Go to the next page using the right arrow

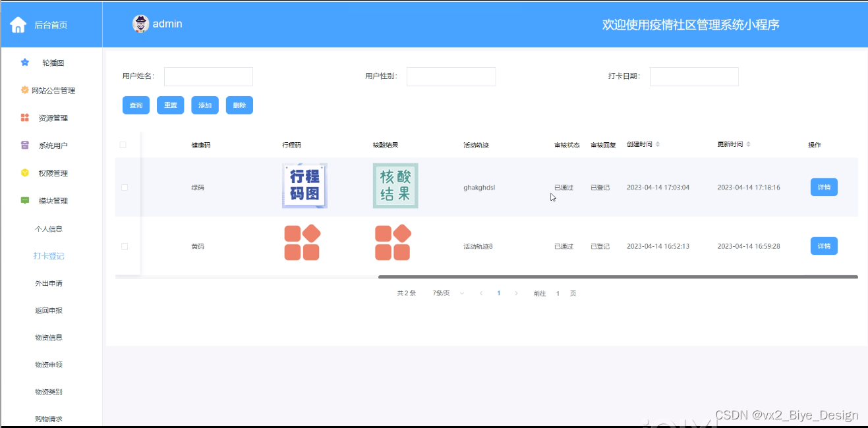pyautogui.click(x=516, y=293)
